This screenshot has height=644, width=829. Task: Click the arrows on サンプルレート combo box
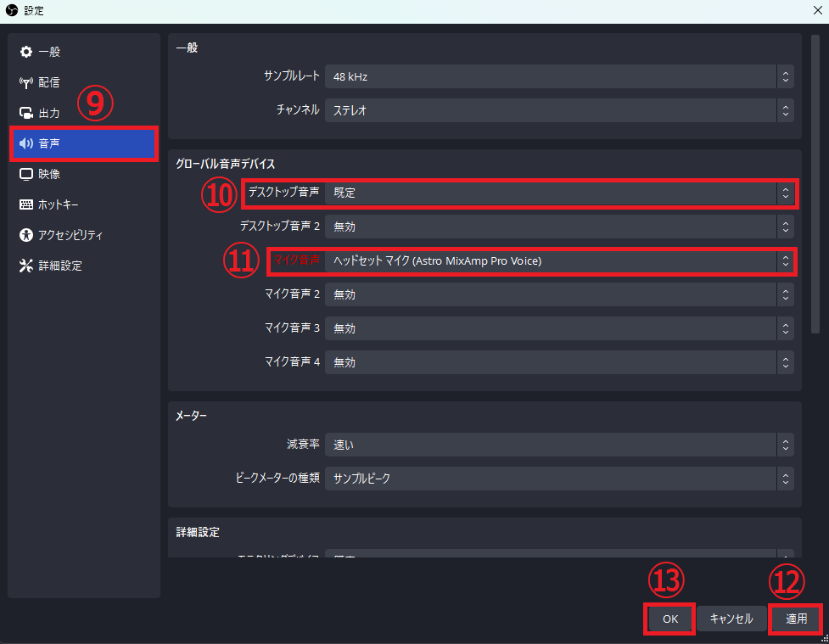click(x=786, y=76)
